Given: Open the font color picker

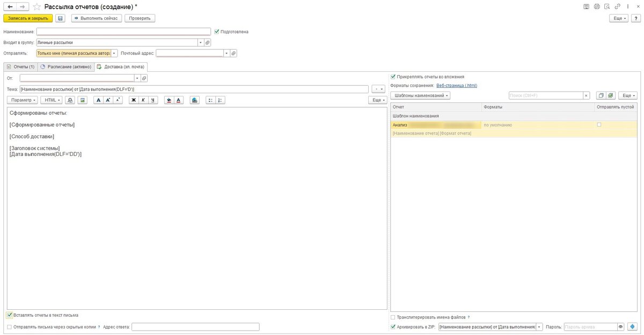Looking at the screenshot, I should [179, 100].
